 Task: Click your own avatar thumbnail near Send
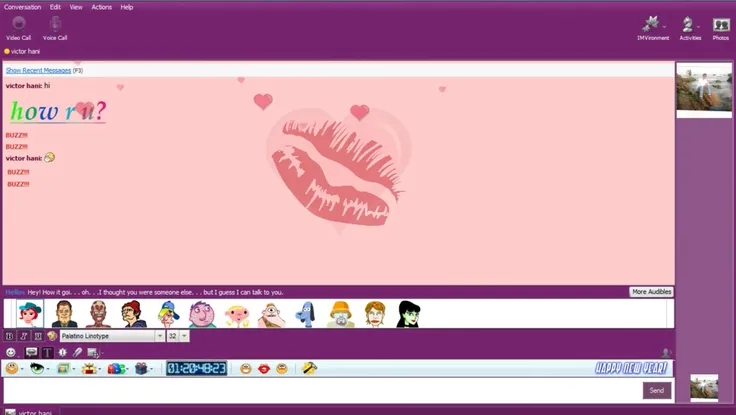click(704, 388)
